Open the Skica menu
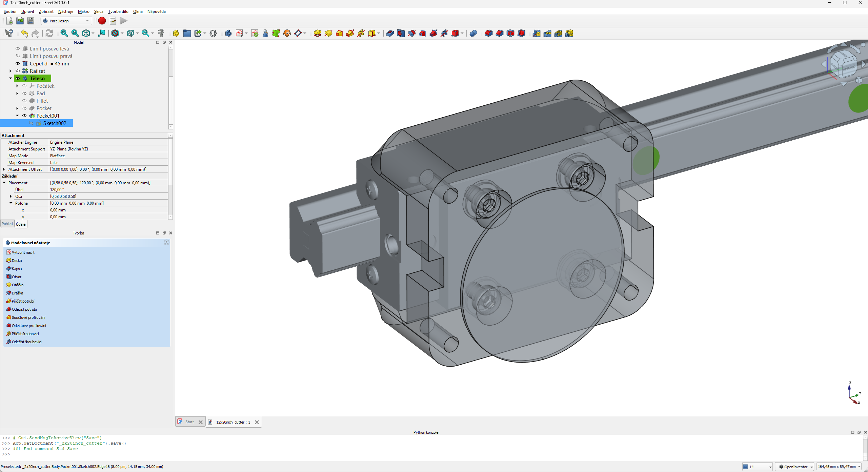868x472 pixels. pos(99,11)
